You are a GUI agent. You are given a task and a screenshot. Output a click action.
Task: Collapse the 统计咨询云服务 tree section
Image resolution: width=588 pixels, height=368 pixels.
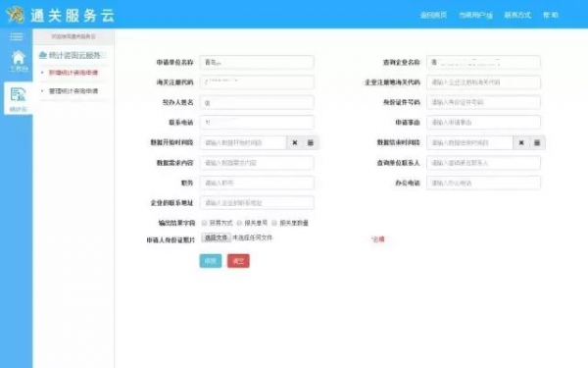click(73, 56)
